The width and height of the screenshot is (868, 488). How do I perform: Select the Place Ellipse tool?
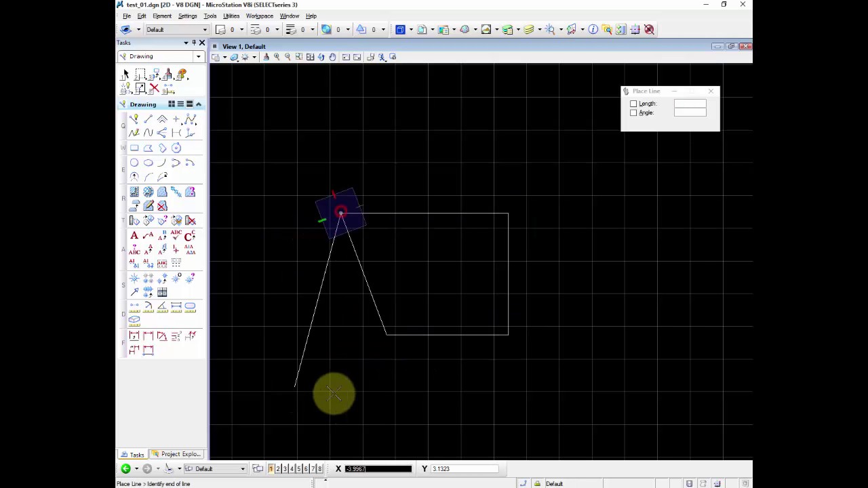coord(149,163)
